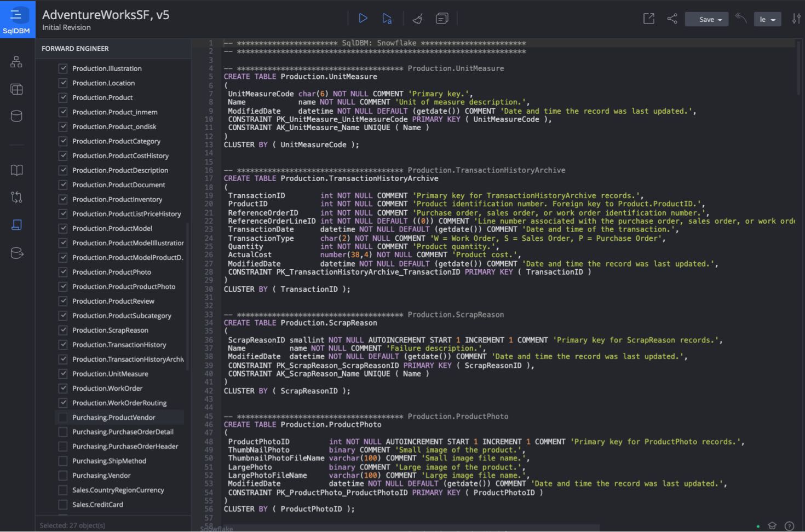Click the Generate SQL play icon

point(363,19)
